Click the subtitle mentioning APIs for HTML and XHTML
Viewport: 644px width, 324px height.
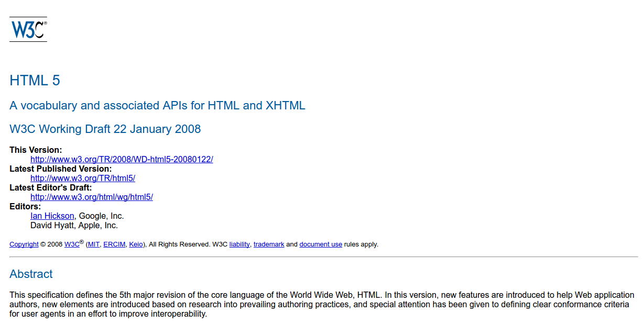(x=157, y=105)
